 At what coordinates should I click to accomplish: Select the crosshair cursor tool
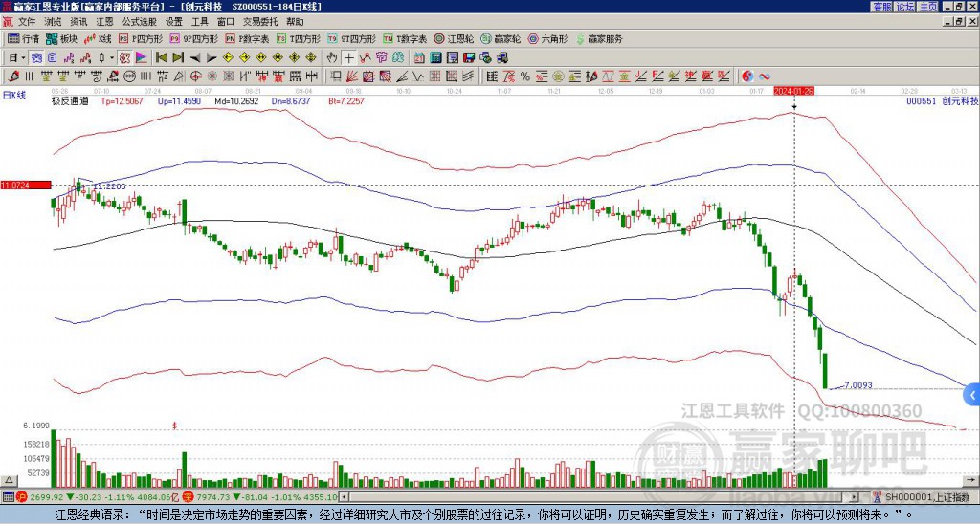[348, 58]
